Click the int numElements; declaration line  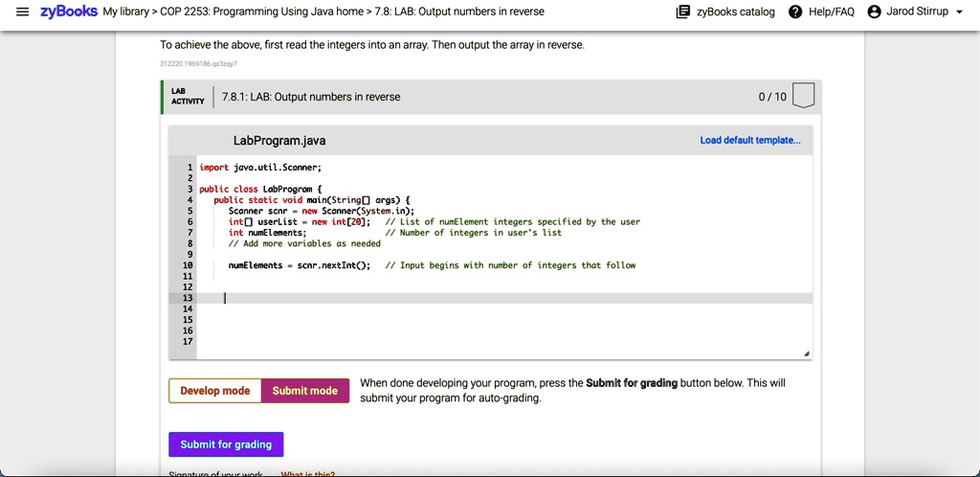click(268, 233)
